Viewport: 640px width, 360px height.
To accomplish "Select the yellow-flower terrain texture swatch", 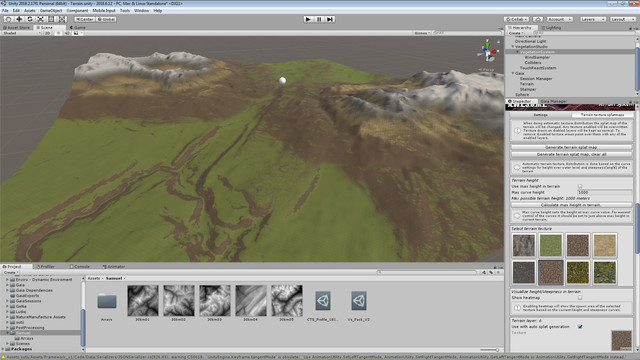I will 578,272.
